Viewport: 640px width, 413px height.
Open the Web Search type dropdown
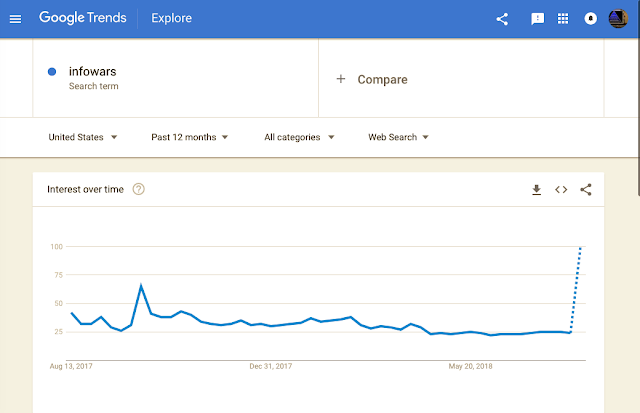pos(398,137)
